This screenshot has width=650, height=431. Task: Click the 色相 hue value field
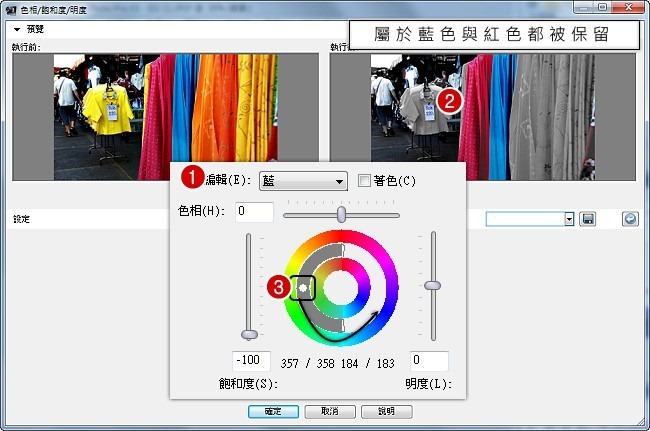pos(254,212)
